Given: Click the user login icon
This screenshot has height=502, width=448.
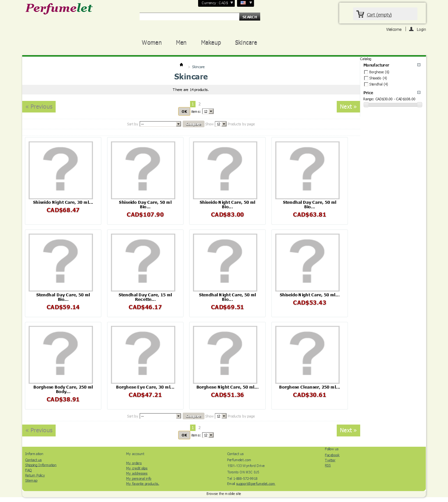Looking at the screenshot, I should tap(411, 29).
